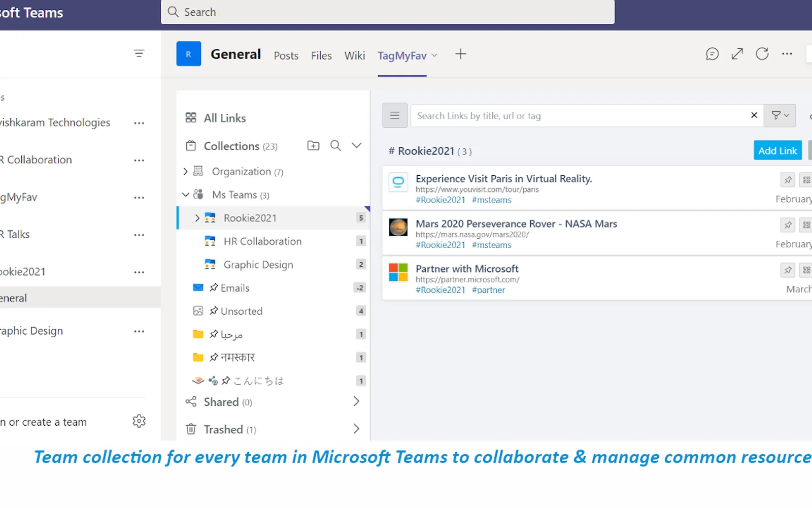Viewport: 812px width, 508px height.
Task: Open All Links view
Action: 225,118
